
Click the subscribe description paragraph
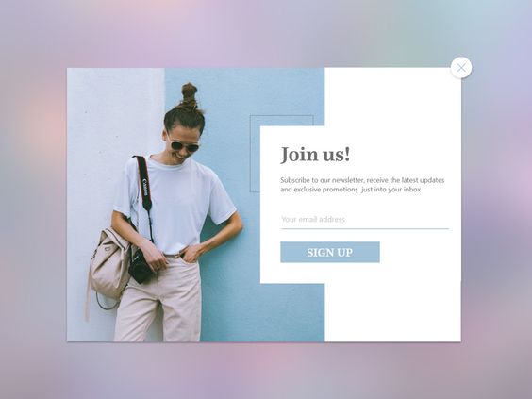(x=362, y=185)
